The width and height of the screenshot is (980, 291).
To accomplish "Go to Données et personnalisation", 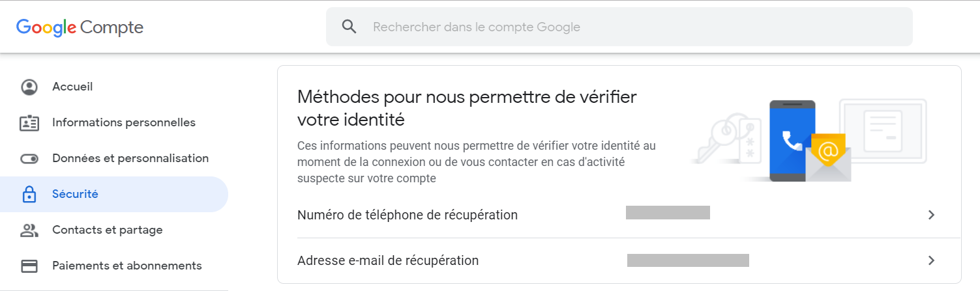I will point(130,158).
